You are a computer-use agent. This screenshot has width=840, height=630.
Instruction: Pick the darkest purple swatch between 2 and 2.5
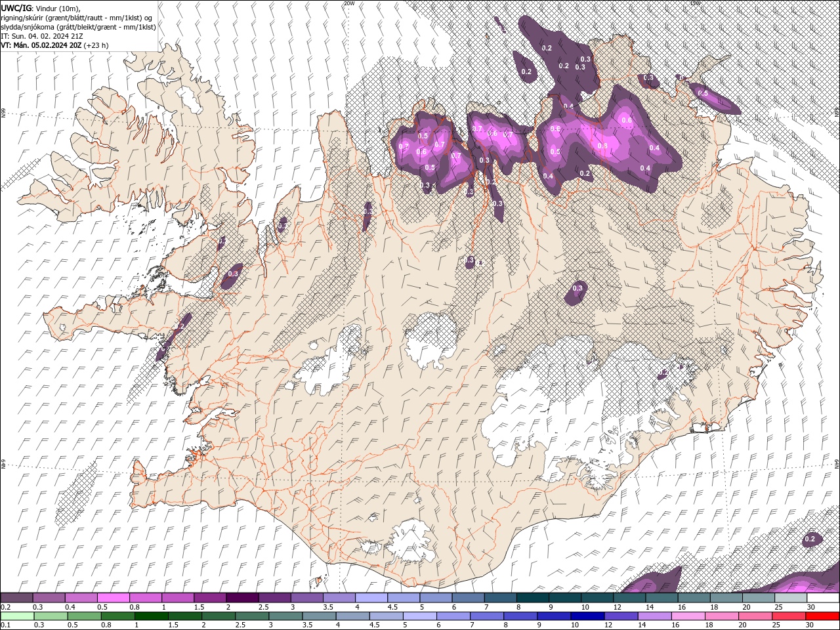(242, 598)
